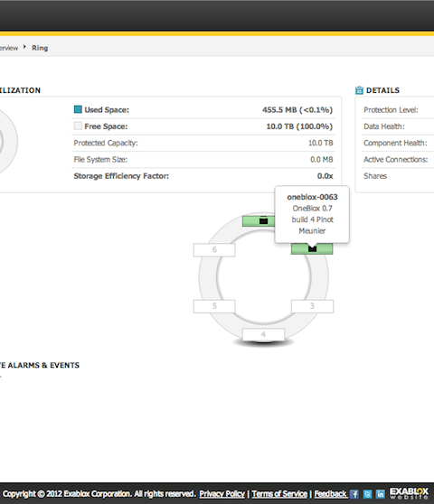434x504 pixels.
Task: Open the Feedback link
Action: click(330, 494)
